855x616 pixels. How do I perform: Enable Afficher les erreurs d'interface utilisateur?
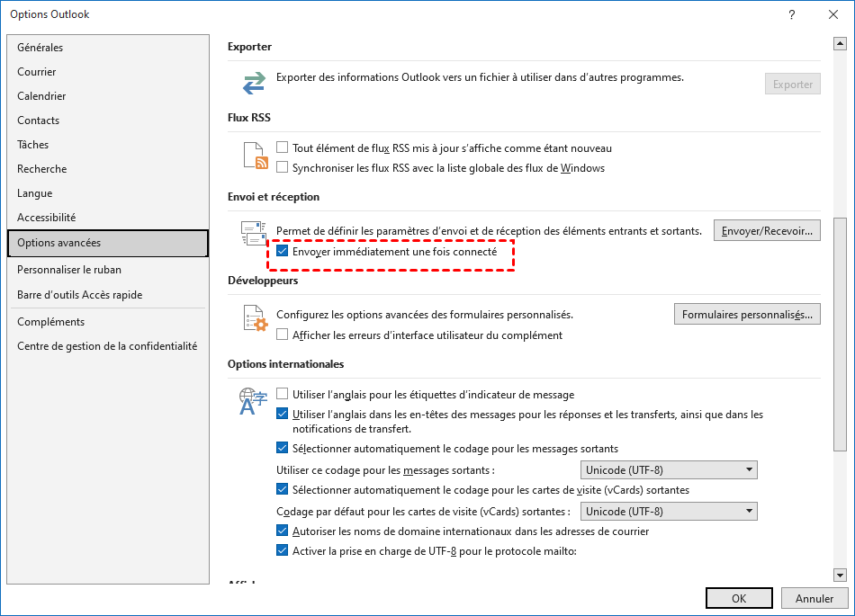[x=282, y=335]
